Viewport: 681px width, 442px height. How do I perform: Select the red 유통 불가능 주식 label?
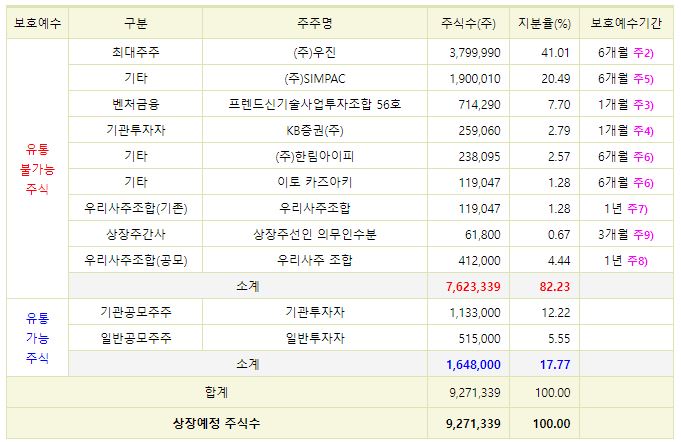(x=37, y=169)
